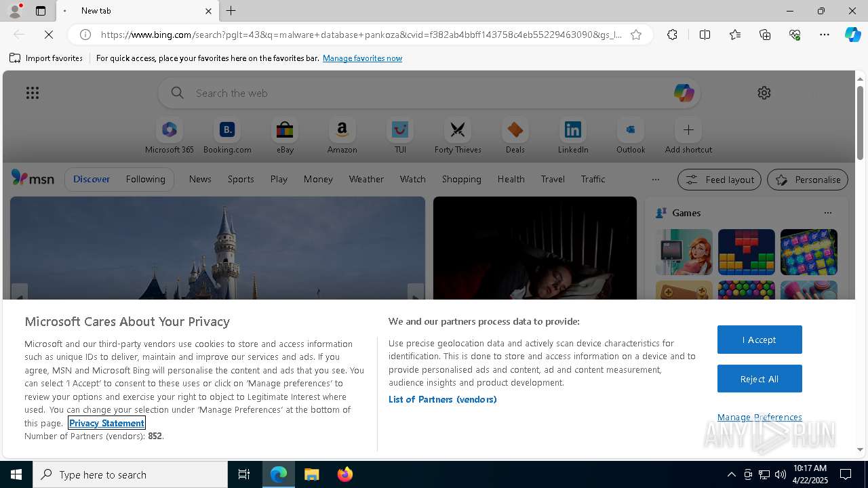Open the Amazon shortcut tile
This screenshot has height=488, width=868.
pos(342,136)
